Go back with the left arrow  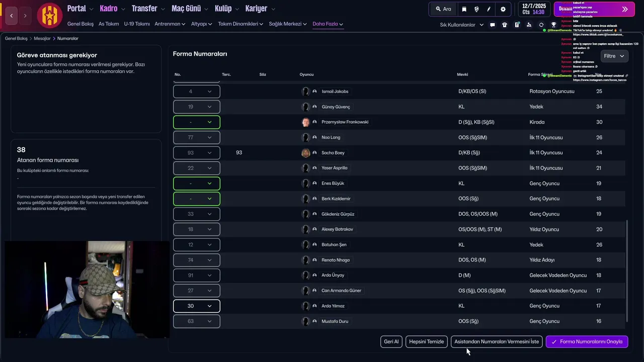coord(12,16)
